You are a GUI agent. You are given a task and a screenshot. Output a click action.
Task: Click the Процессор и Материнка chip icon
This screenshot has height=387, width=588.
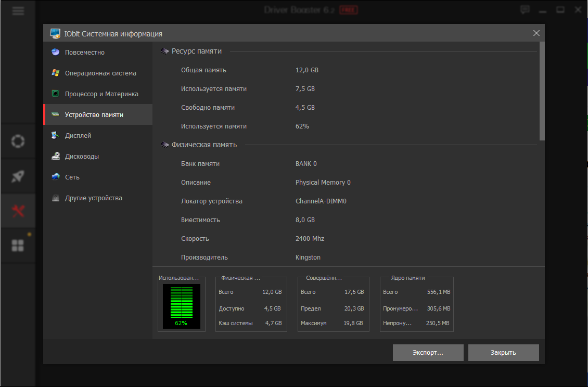point(55,94)
